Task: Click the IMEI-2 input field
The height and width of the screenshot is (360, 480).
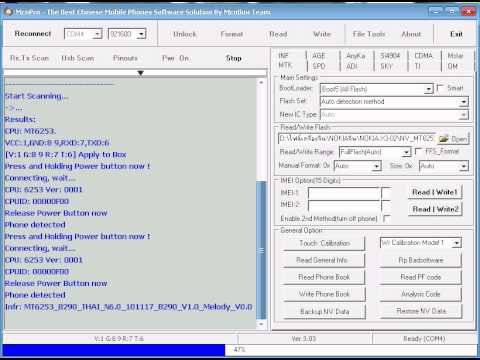Action: (x=344, y=205)
